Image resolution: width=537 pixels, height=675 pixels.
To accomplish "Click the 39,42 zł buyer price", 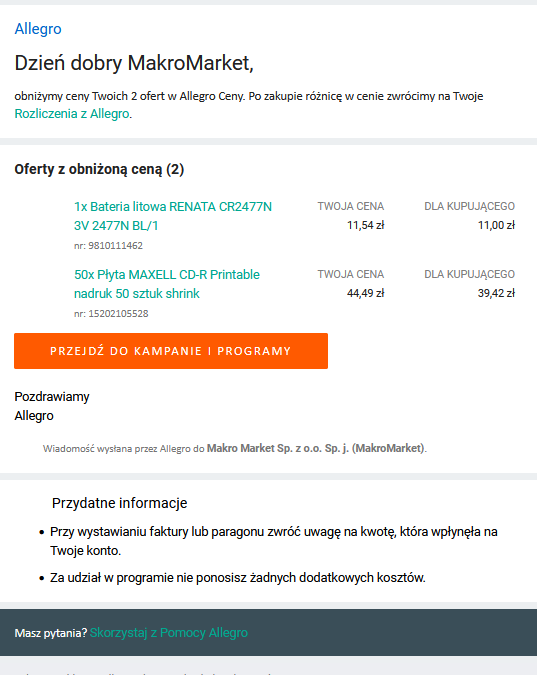I will click(x=496, y=293).
